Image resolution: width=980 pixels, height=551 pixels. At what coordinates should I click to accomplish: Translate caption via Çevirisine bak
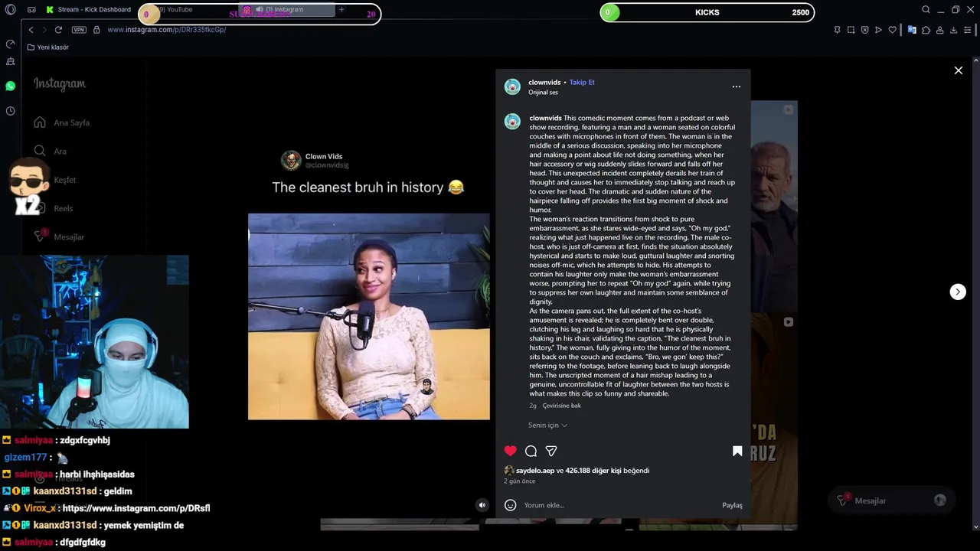pyautogui.click(x=561, y=406)
